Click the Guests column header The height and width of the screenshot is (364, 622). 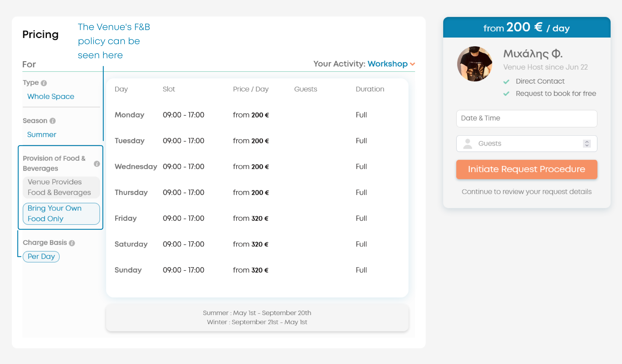(306, 89)
